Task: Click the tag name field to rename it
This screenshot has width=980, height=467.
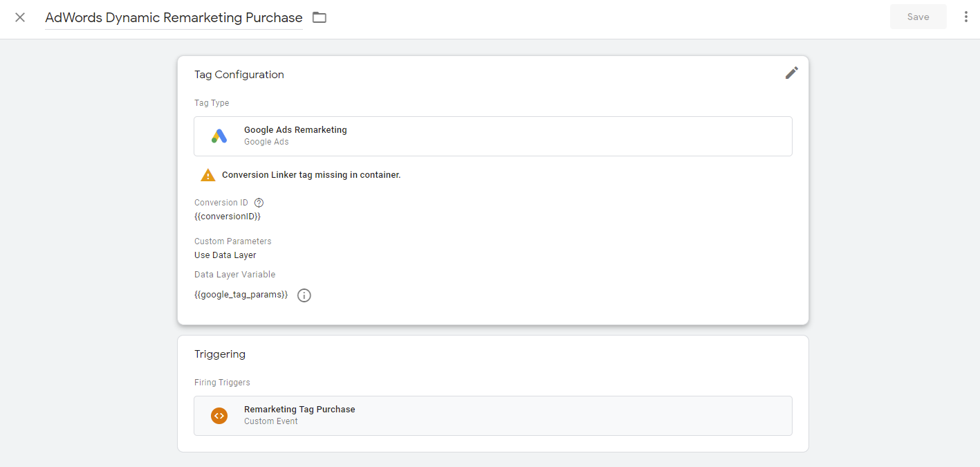Action: click(x=173, y=18)
